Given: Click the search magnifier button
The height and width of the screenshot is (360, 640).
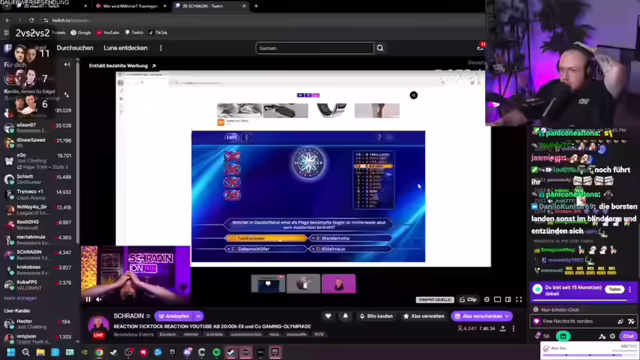Looking at the screenshot, I should [380, 48].
